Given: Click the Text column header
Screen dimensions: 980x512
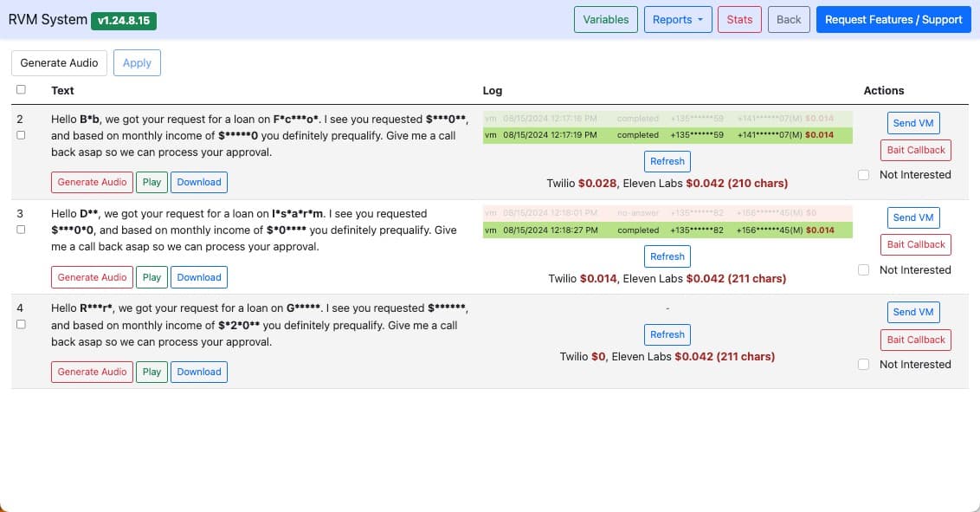Looking at the screenshot, I should coord(62,91).
